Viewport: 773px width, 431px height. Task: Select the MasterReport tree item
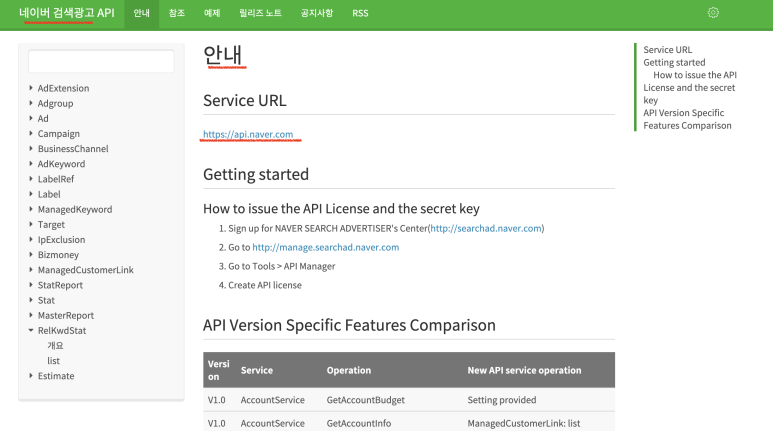click(x=66, y=315)
